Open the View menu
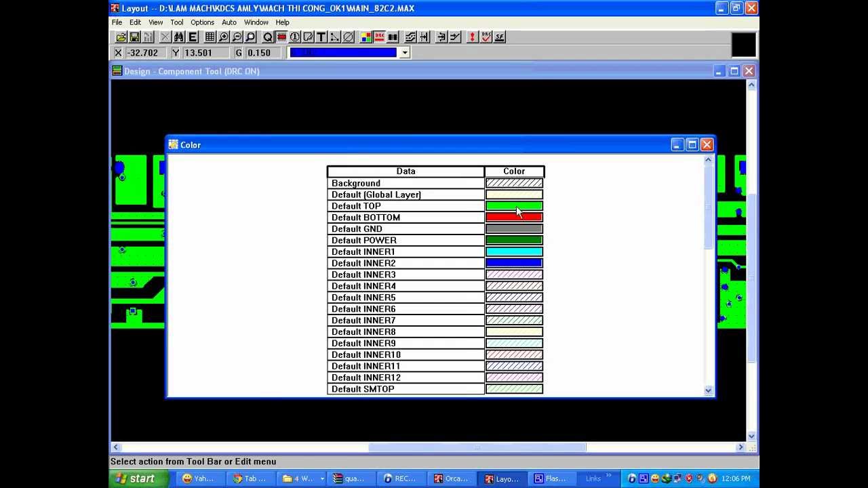Image resolution: width=868 pixels, height=488 pixels. 156,22
